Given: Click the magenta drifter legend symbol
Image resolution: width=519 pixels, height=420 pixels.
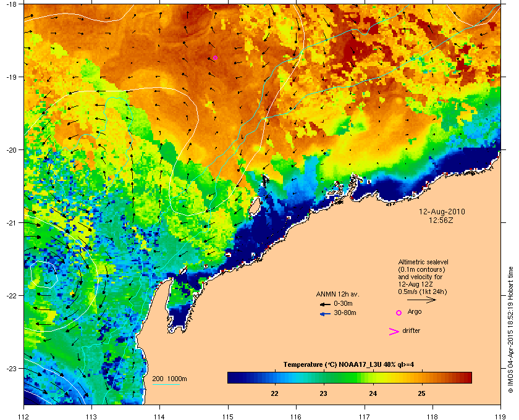Looking at the screenshot, I should pos(394,332).
